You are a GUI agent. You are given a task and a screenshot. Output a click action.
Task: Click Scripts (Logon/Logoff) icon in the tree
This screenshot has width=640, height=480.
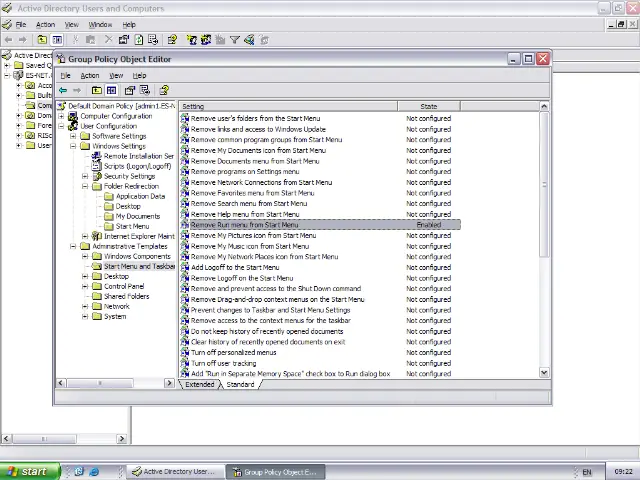click(x=97, y=166)
